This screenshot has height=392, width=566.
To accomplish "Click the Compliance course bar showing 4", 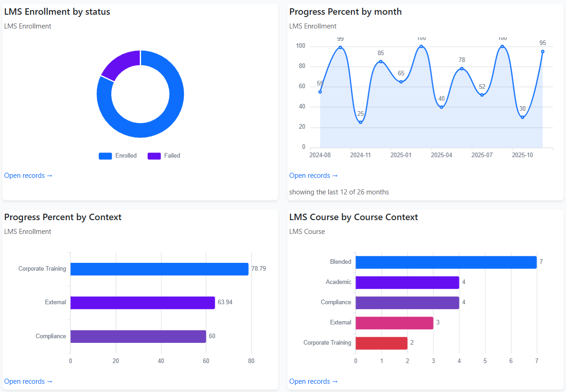I will point(407,302).
